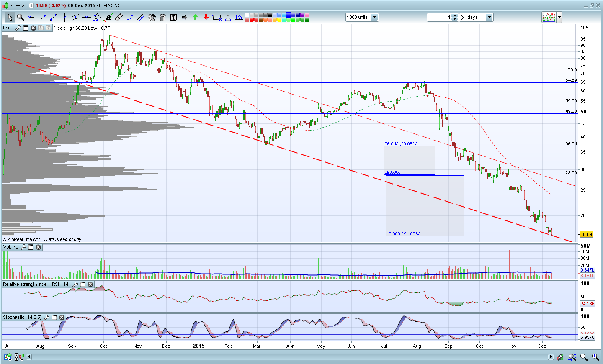Screen dimensions: 603x364
Task: Insert a black right-arrow marker
Action: pos(184,17)
